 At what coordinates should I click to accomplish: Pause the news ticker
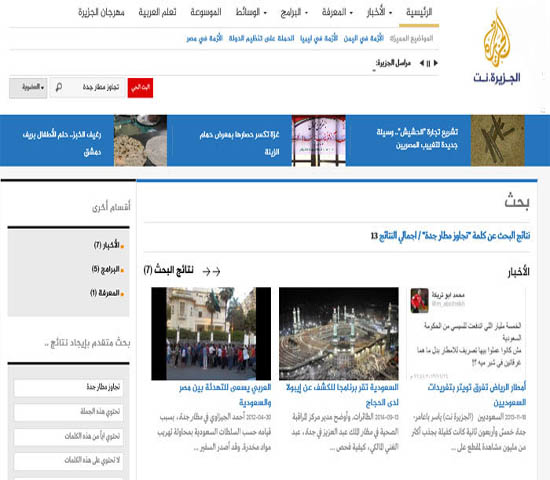[x=428, y=64]
